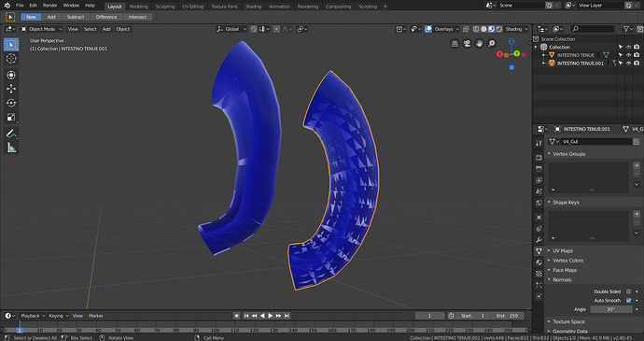644x341 pixels.
Task: Play the animation in timeline
Action: pyautogui.click(x=271, y=316)
